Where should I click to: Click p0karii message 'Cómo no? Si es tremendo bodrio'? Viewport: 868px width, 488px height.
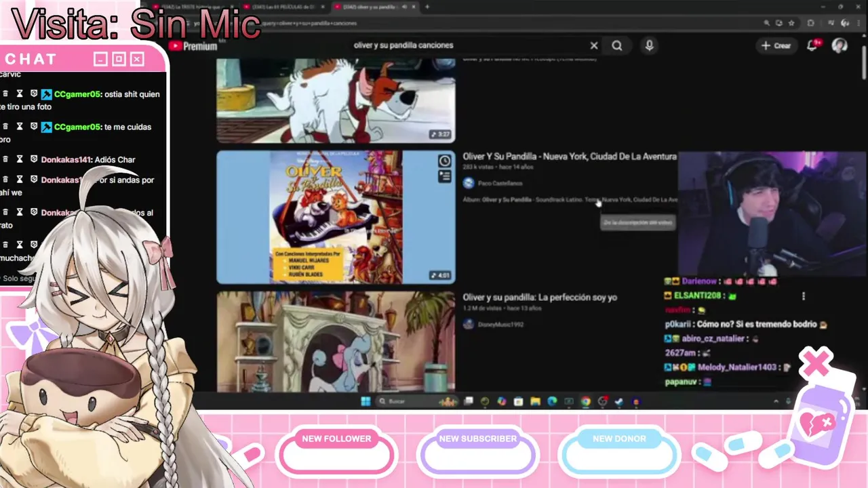point(756,324)
